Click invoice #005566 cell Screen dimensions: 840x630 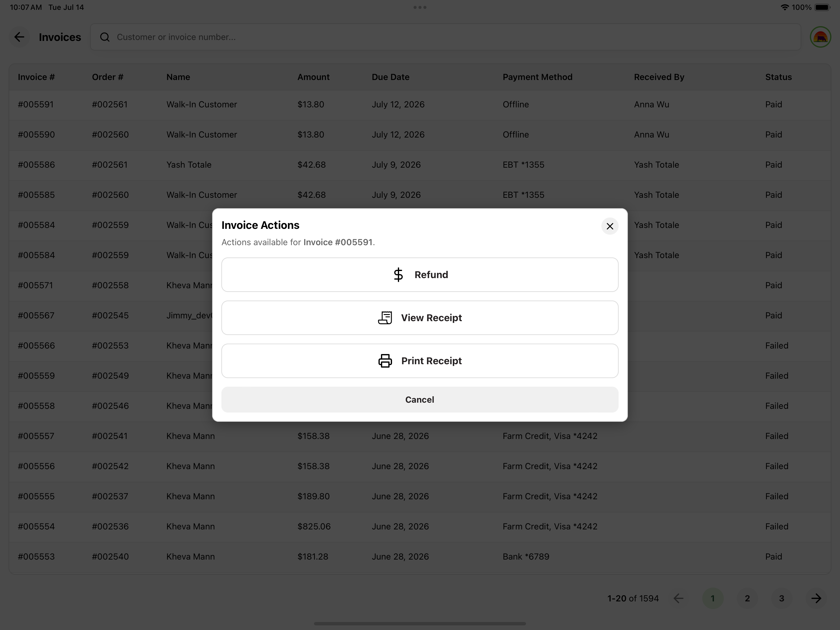click(36, 345)
